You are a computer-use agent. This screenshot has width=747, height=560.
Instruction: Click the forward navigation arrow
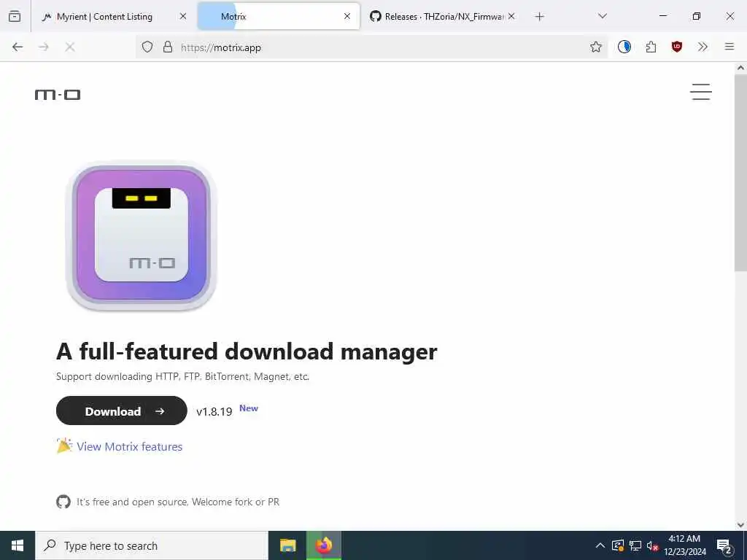(x=44, y=47)
